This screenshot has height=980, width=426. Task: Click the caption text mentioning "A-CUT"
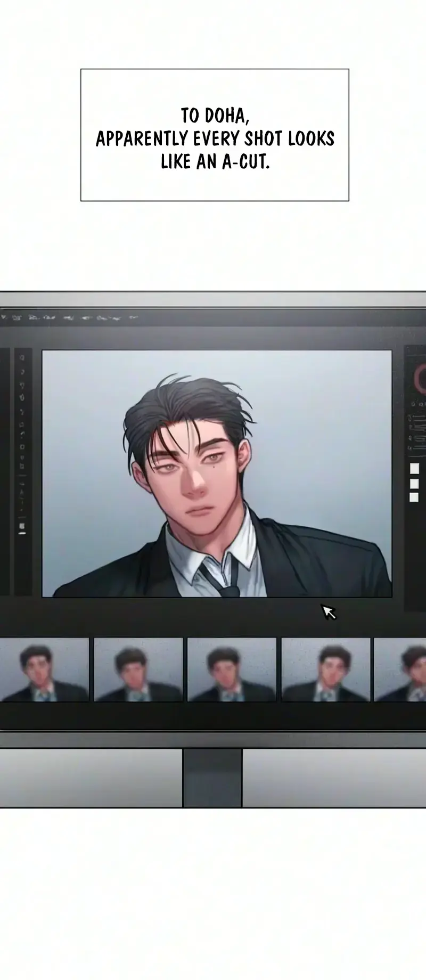pyautogui.click(x=215, y=138)
